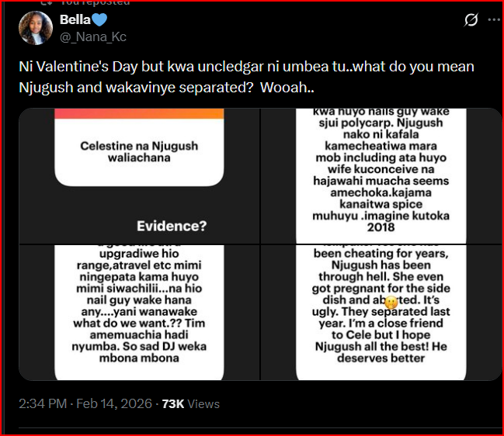Click the face emoji in bottom-right image
This screenshot has height=436, width=504.
[x=391, y=303]
